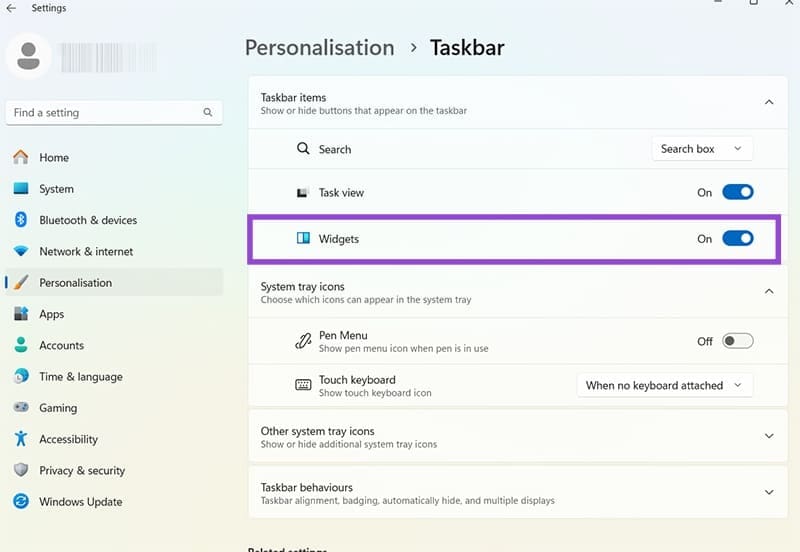
Task: Click the Taskbar items header text
Action: (x=293, y=97)
